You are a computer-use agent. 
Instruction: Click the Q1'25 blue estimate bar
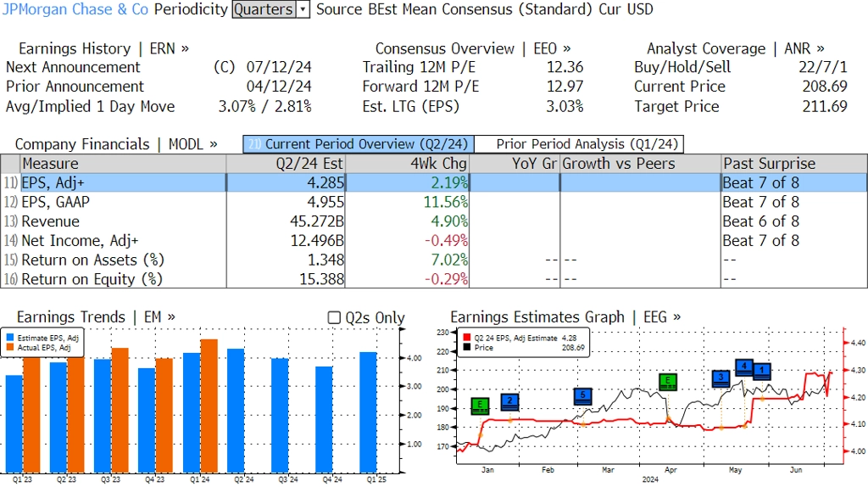(368, 412)
